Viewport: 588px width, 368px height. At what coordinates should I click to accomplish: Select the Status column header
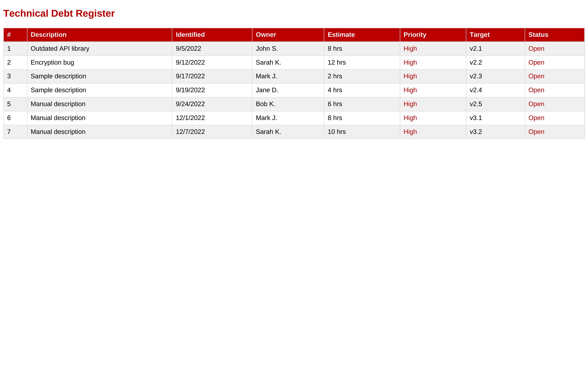(555, 35)
